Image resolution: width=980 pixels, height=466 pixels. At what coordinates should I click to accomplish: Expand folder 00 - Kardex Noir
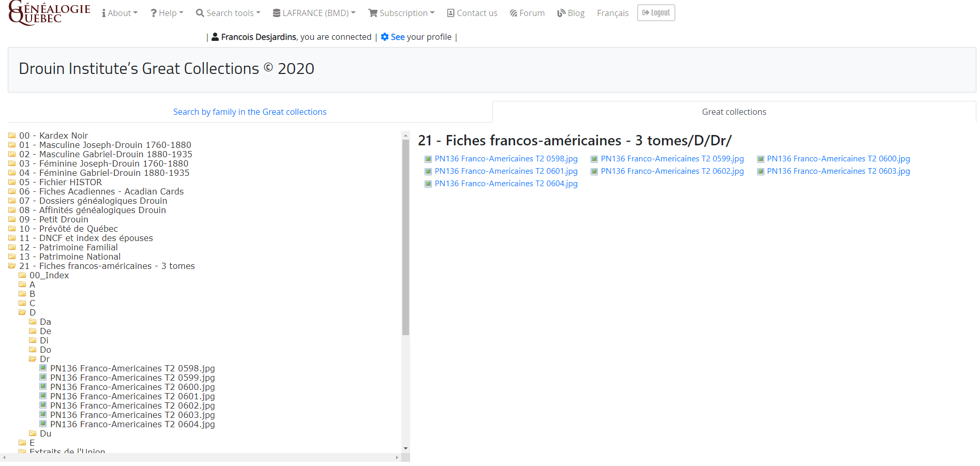pos(53,136)
